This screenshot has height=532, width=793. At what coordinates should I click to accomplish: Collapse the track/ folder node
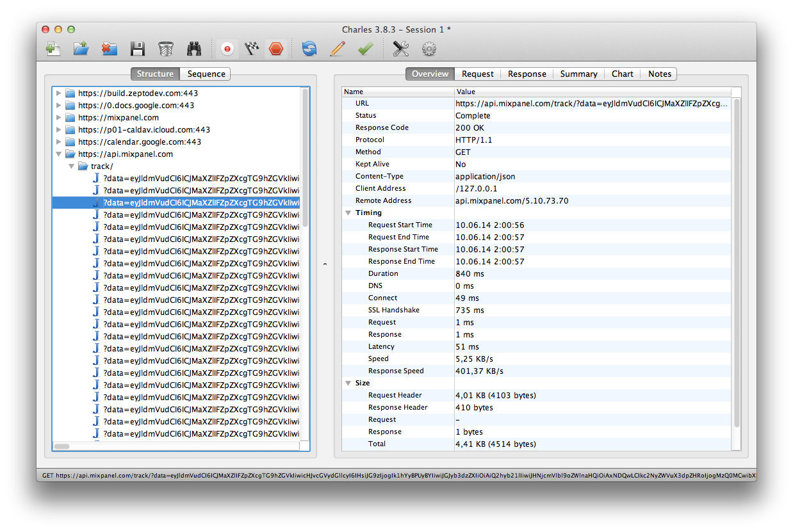point(72,166)
